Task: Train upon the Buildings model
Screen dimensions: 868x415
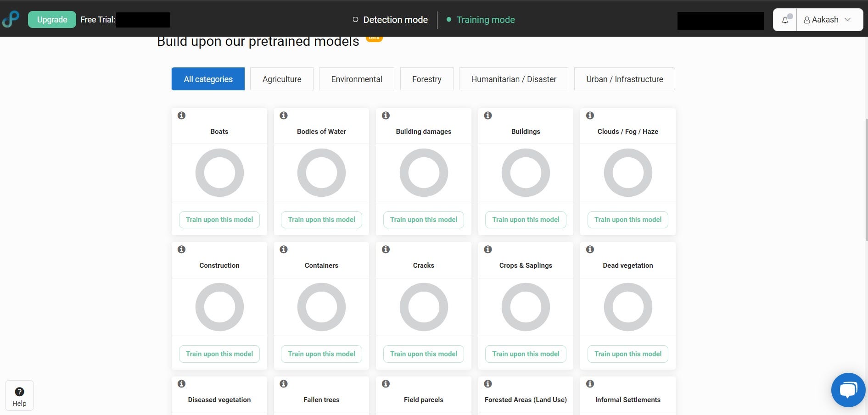Action: [526, 220]
